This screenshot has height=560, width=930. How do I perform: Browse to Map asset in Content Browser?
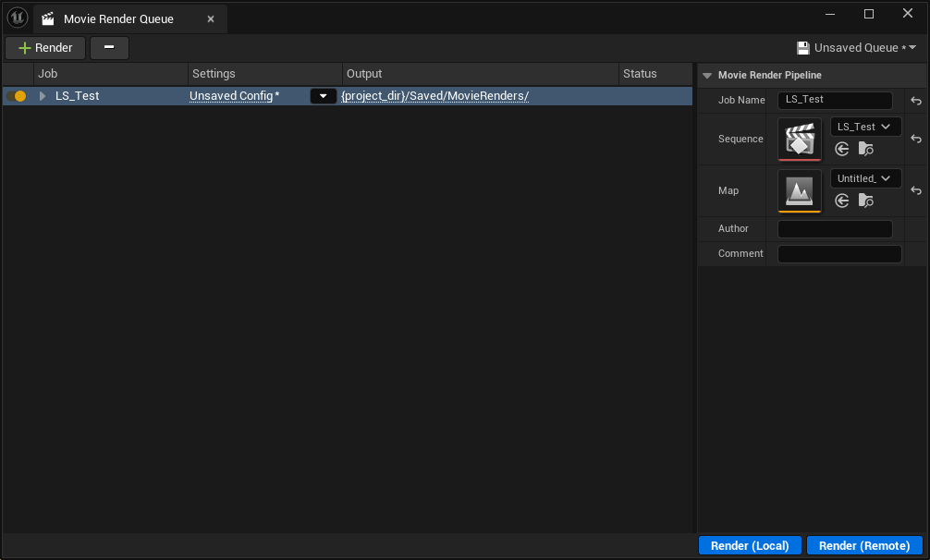865,201
